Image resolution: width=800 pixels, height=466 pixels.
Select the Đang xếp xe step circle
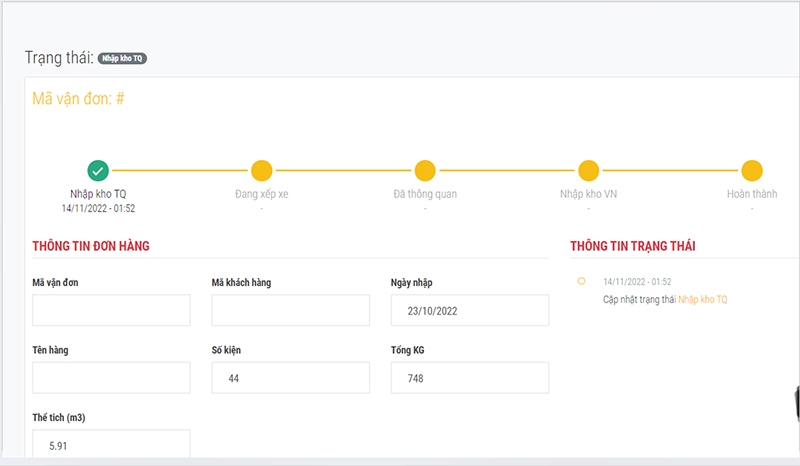tap(262, 170)
